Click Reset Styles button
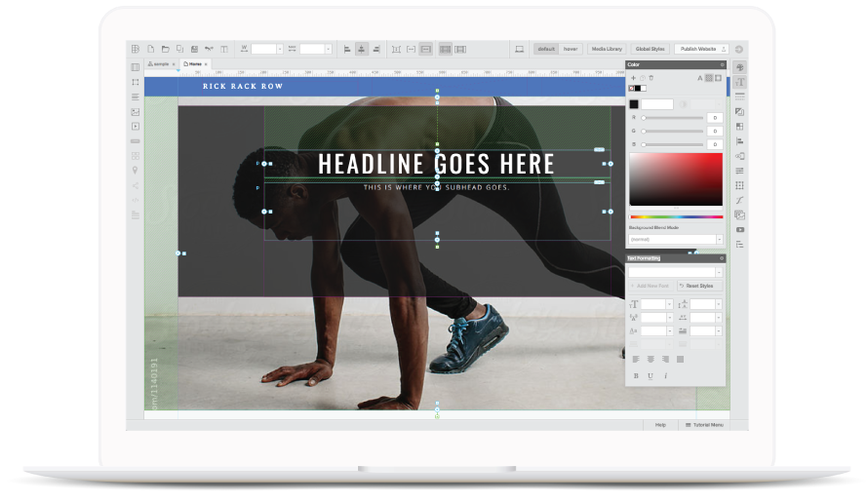The height and width of the screenshot is (504, 868). [699, 286]
